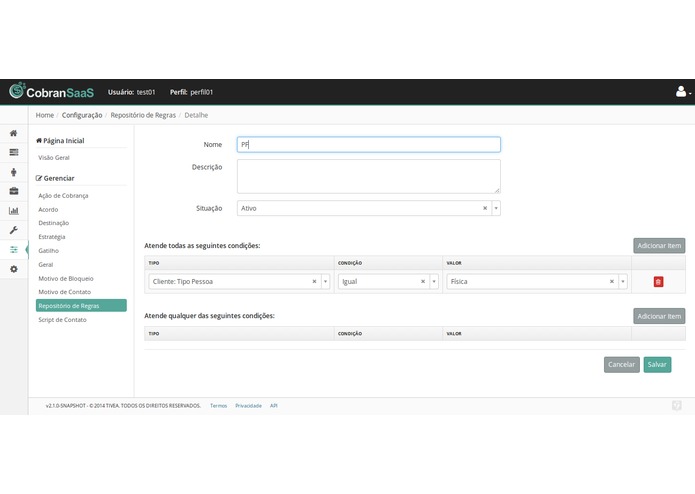This screenshot has height=494, width=695.
Task: Click the Perfil: perfil01 header text
Action: [x=191, y=92]
